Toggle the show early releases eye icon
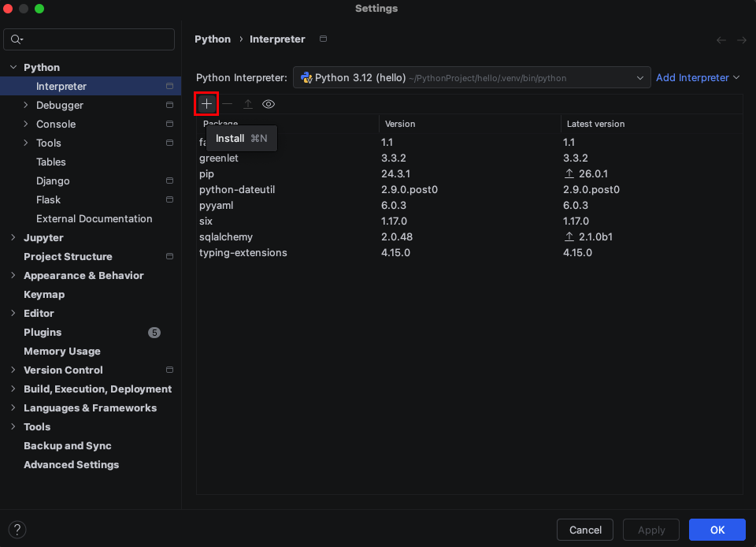 (269, 104)
